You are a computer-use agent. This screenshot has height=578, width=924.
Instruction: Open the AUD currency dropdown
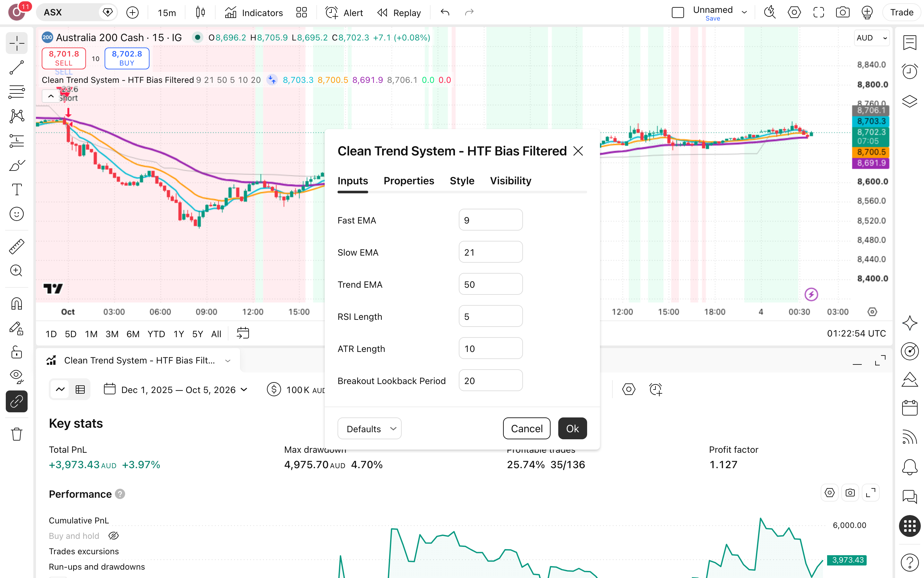point(872,38)
